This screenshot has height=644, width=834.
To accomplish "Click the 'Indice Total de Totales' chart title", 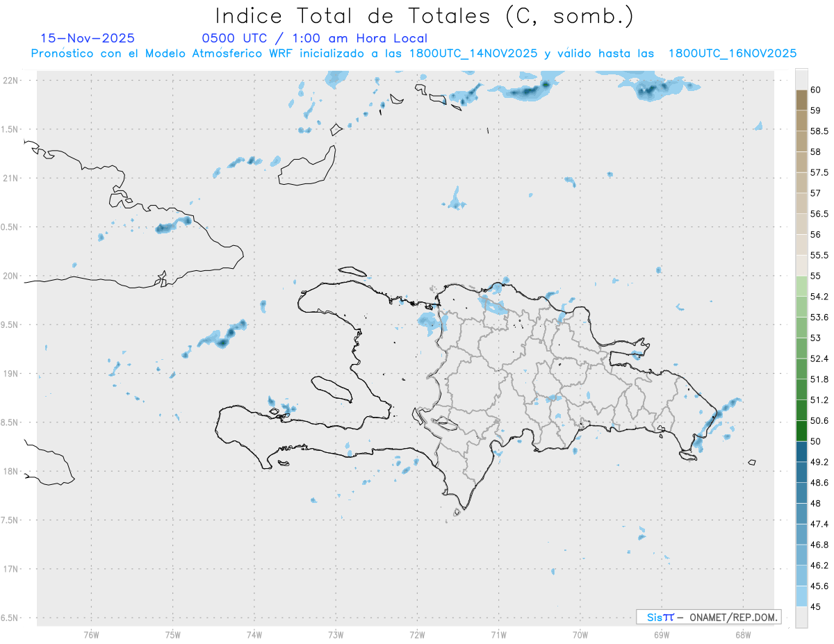I will click(x=352, y=15).
